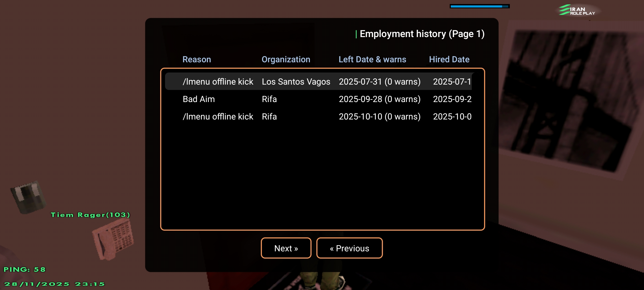Click the Reason column header

click(x=197, y=59)
